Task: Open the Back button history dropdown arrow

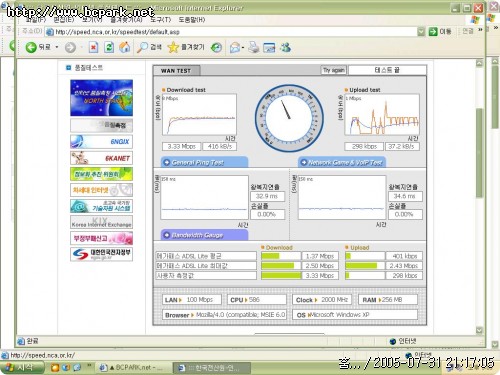Action: 57,47
